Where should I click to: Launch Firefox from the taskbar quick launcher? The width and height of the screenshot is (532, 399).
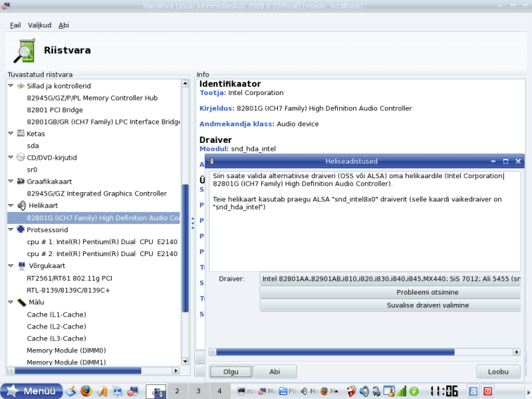pyautogui.click(x=86, y=391)
